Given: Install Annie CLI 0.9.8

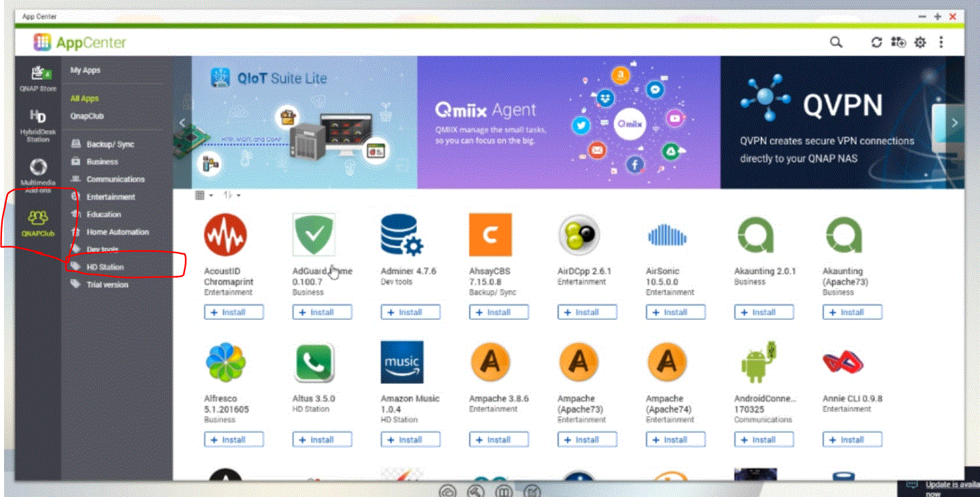Looking at the screenshot, I should tap(853, 440).
